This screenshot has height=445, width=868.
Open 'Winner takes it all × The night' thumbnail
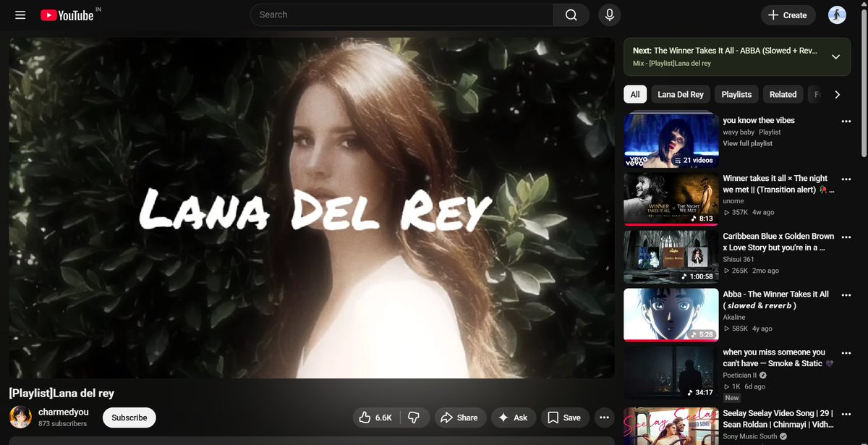click(671, 199)
